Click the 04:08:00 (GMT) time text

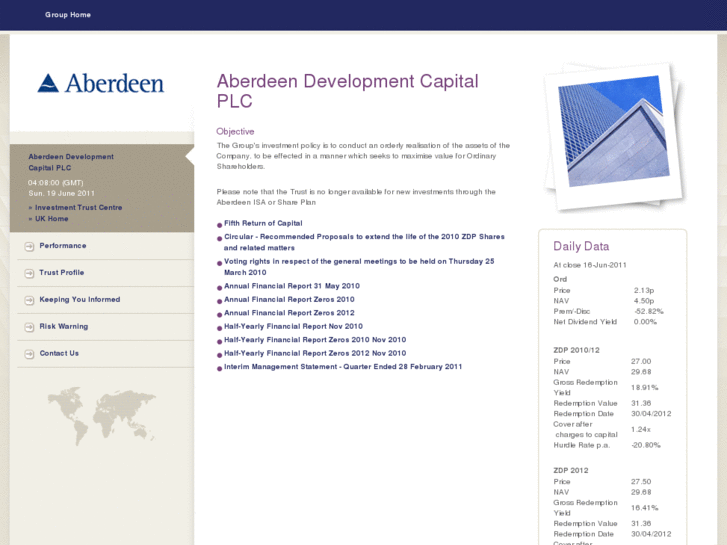[56, 183]
